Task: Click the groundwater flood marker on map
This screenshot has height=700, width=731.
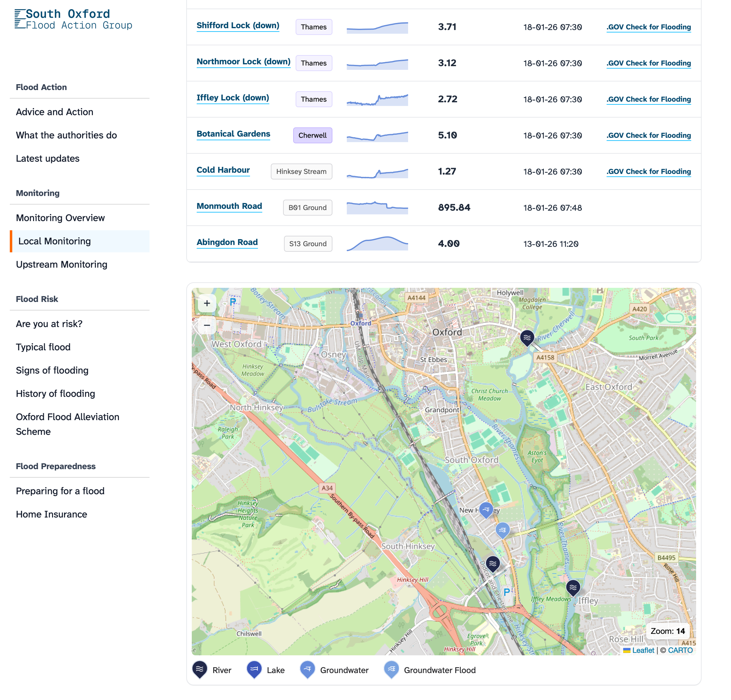Action: click(x=502, y=529)
